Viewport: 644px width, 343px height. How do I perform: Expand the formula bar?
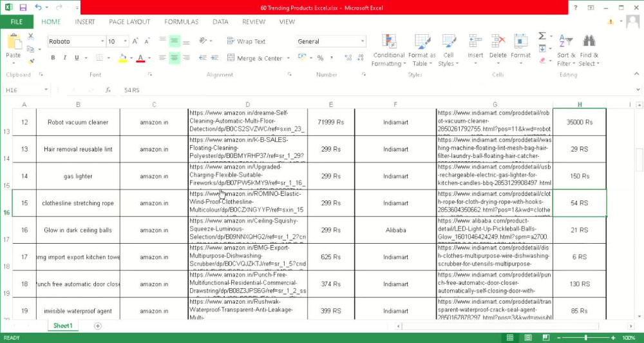(638, 90)
